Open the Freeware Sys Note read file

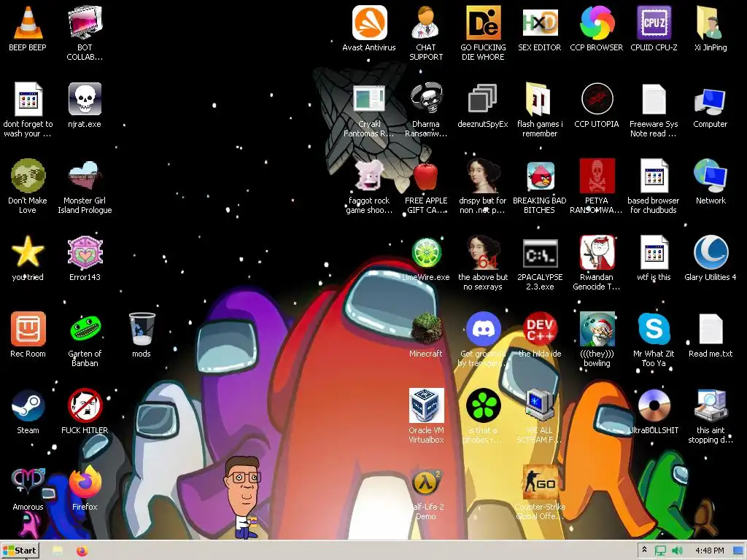654,99
